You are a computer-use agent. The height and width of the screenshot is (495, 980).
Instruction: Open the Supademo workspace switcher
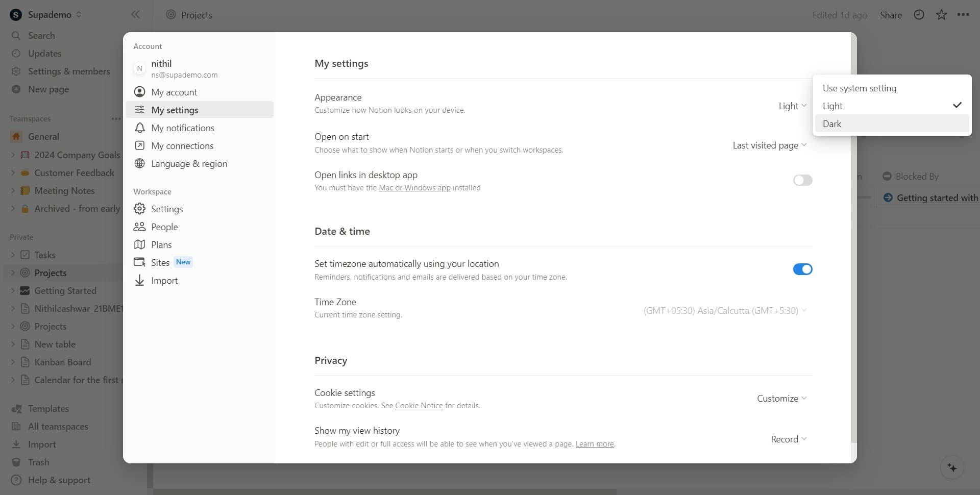(x=46, y=15)
